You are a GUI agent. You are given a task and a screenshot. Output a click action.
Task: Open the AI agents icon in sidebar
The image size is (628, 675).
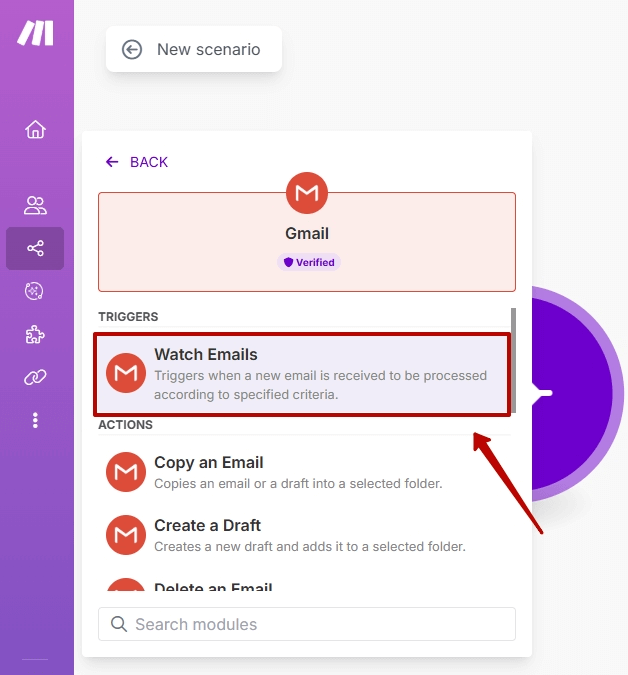click(x=34, y=291)
